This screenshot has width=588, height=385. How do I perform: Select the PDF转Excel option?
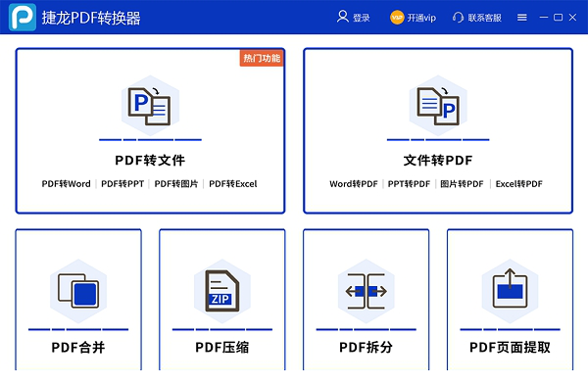pos(233,184)
